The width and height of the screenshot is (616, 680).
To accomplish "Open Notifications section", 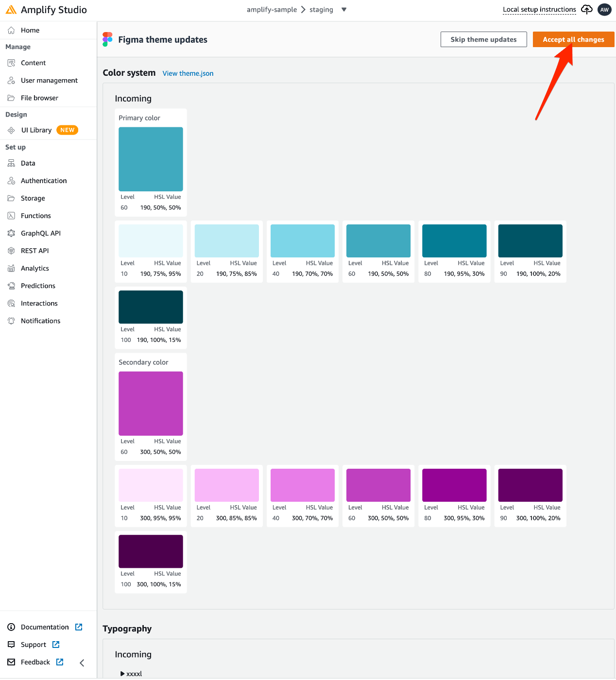I will click(41, 321).
